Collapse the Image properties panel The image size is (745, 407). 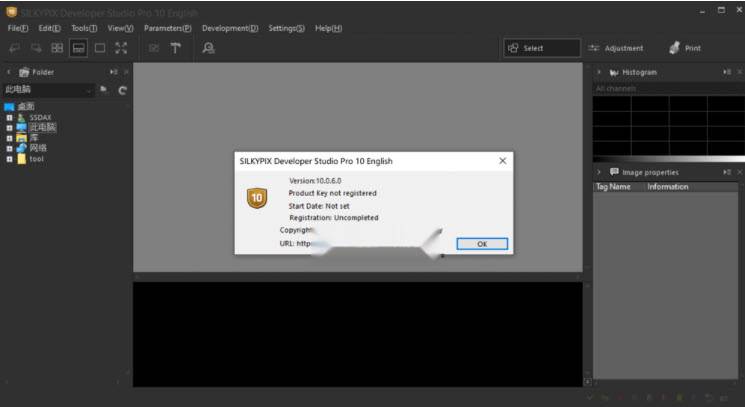point(599,172)
